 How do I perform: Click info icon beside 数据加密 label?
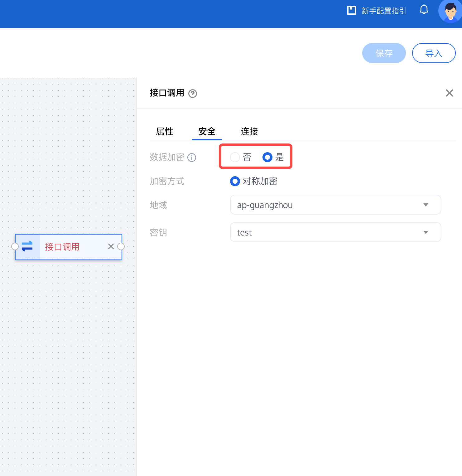pos(192,158)
